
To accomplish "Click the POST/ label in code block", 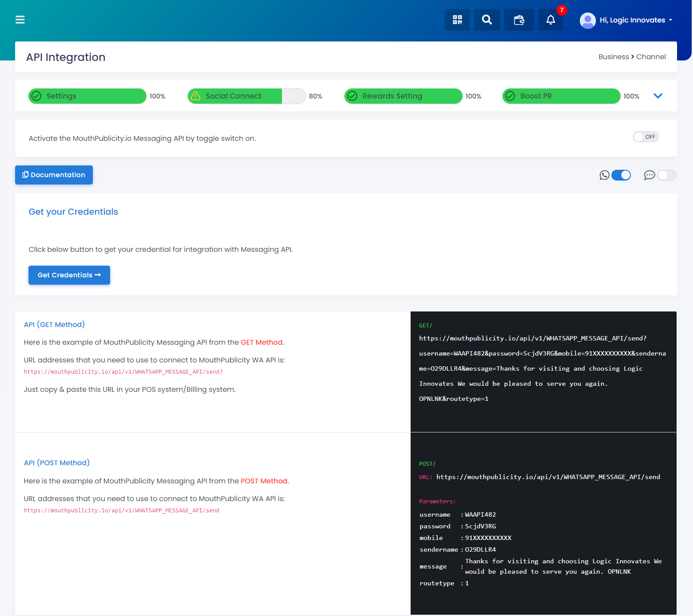I will tap(427, 464).
